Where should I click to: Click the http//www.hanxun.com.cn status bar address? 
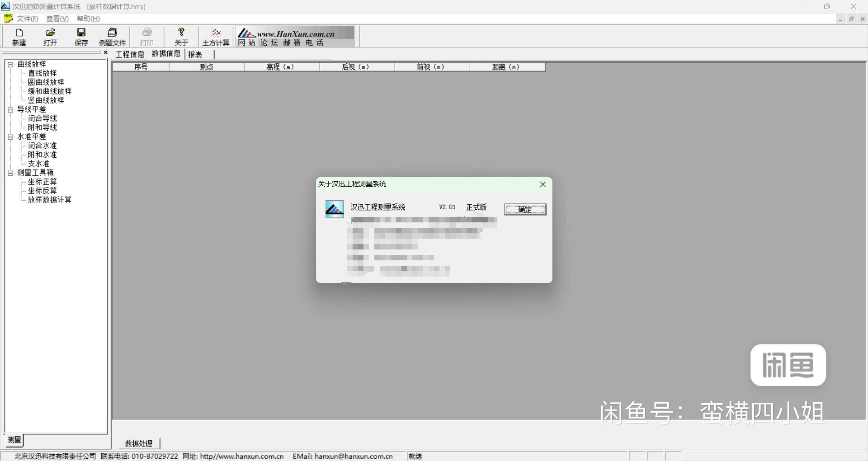[x=242, y=456]
